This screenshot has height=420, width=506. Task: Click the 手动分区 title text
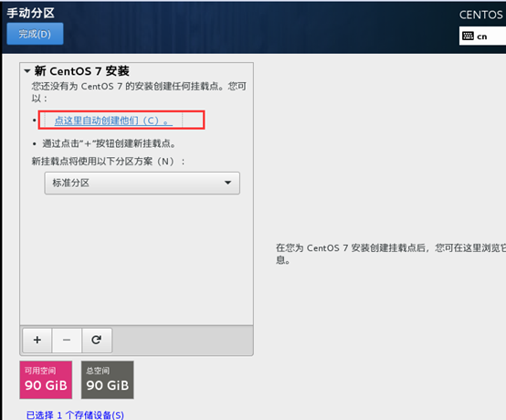click(31, 13)
